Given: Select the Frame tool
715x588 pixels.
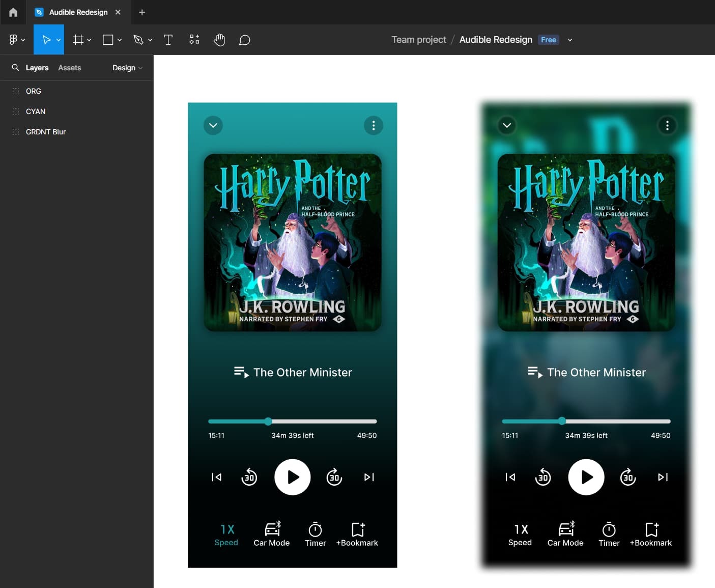Looking at the screenshot, I should coord(78,40).
